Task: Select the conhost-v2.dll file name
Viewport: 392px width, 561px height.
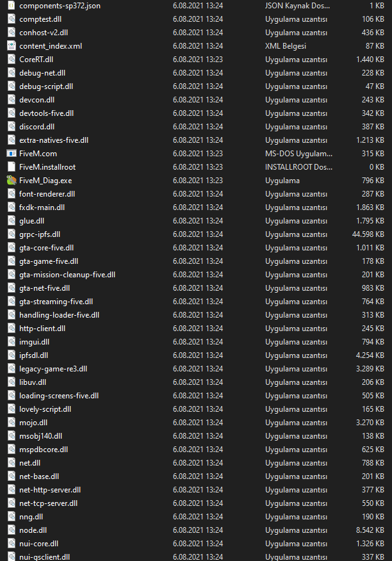Action: (x=44, y=33)
